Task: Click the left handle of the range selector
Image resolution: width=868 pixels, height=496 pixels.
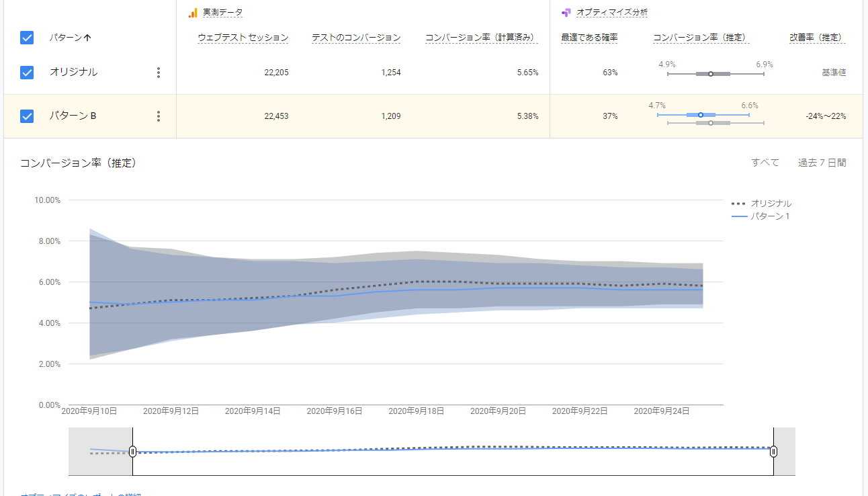Action: pos(133,452)
